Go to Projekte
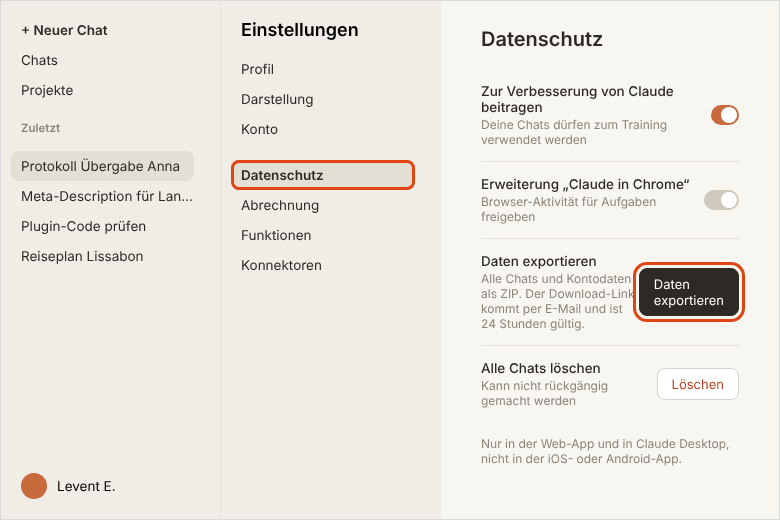780x520 pixels. [x=47, y=90]
